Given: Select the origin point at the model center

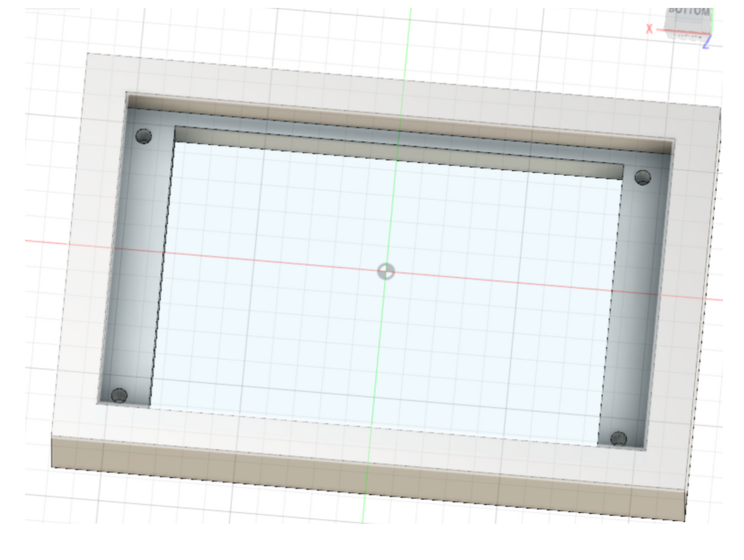Looking at the screenshot, I should point(386,271).
